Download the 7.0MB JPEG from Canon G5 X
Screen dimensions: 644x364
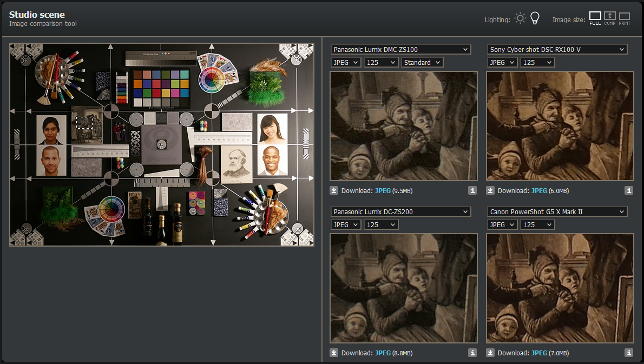[539, 353]
